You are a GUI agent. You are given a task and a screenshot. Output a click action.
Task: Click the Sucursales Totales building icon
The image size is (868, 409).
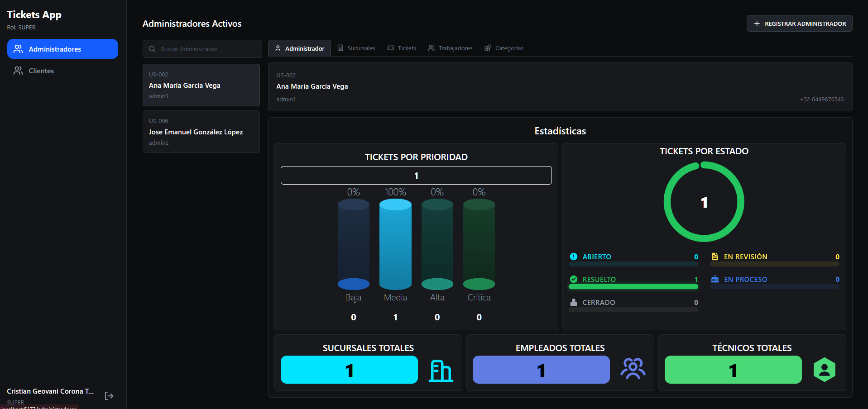click(441, 371)
